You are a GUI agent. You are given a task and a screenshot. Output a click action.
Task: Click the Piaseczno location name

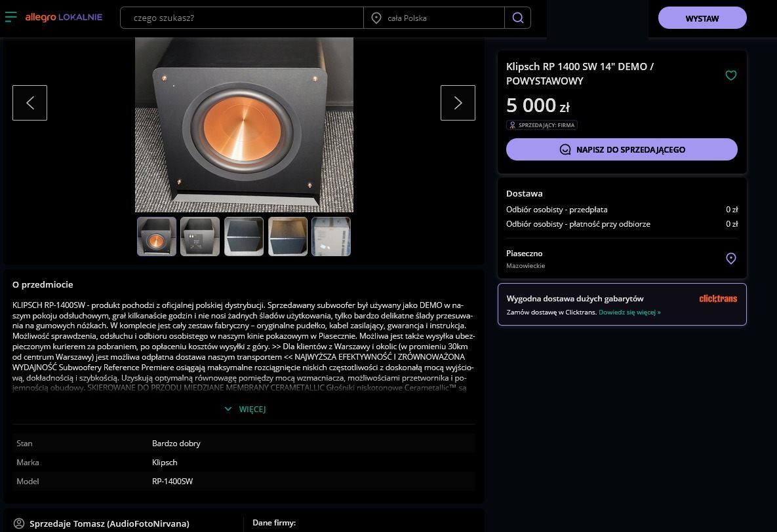click(x=525, y=254)
